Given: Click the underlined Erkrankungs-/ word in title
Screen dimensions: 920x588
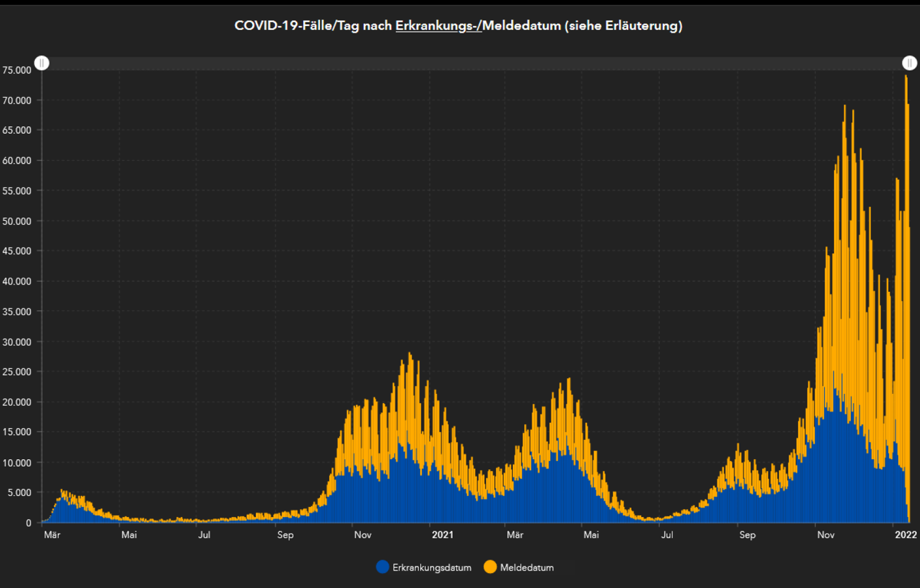Looking at the screenshot, I should point(439,26).
